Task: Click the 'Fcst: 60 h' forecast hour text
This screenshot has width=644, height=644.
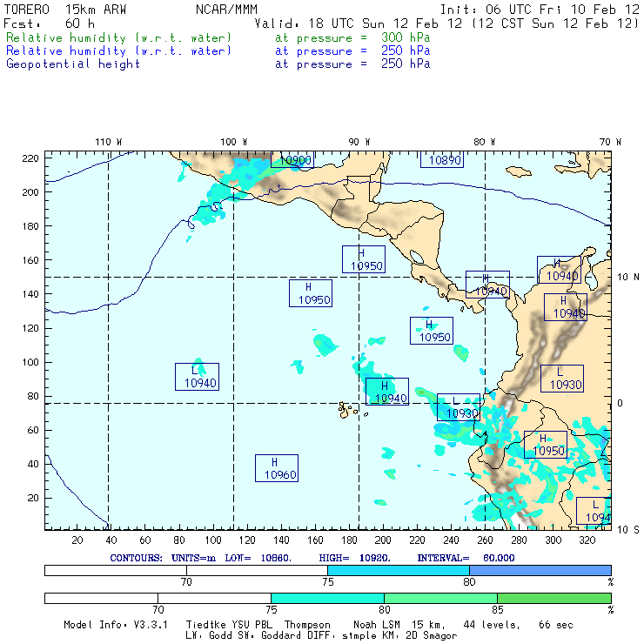Action: [x=50, y=23]
